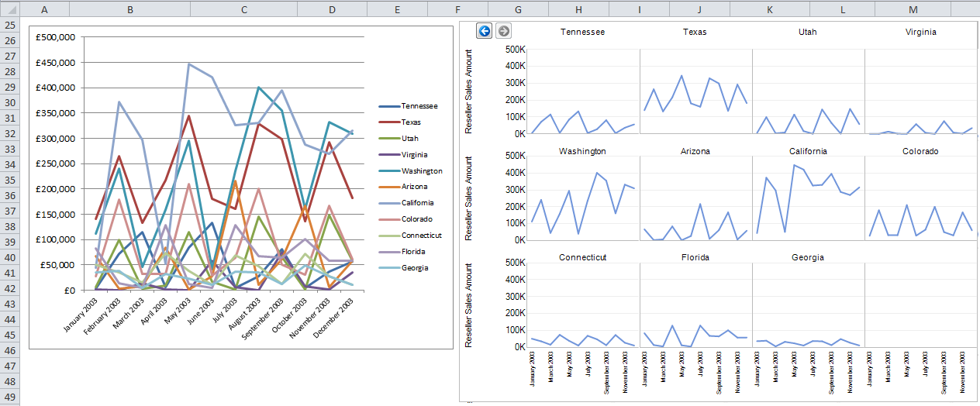Click column M header
This screenshot has width=980, height=406.
[913, 9]
